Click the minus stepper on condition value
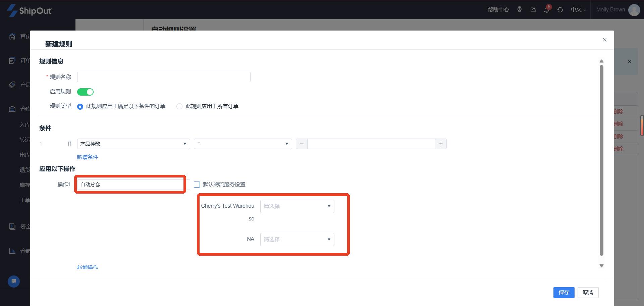 [302, 144]
